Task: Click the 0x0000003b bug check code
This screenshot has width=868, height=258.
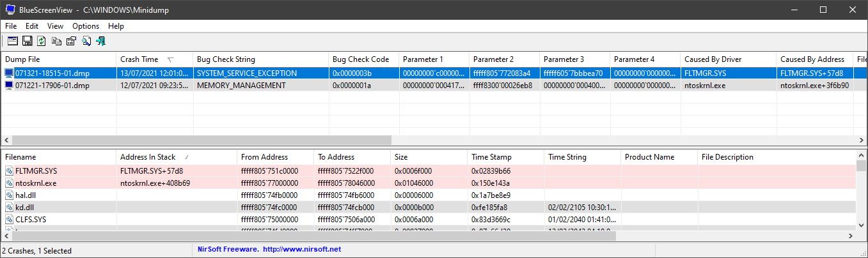Action: point(352,73)
